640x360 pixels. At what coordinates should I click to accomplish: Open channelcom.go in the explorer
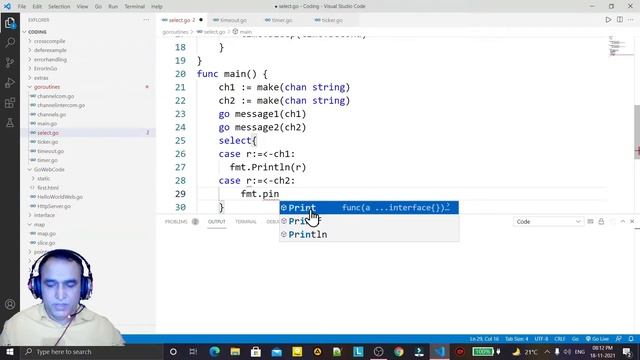pos(56,96)
